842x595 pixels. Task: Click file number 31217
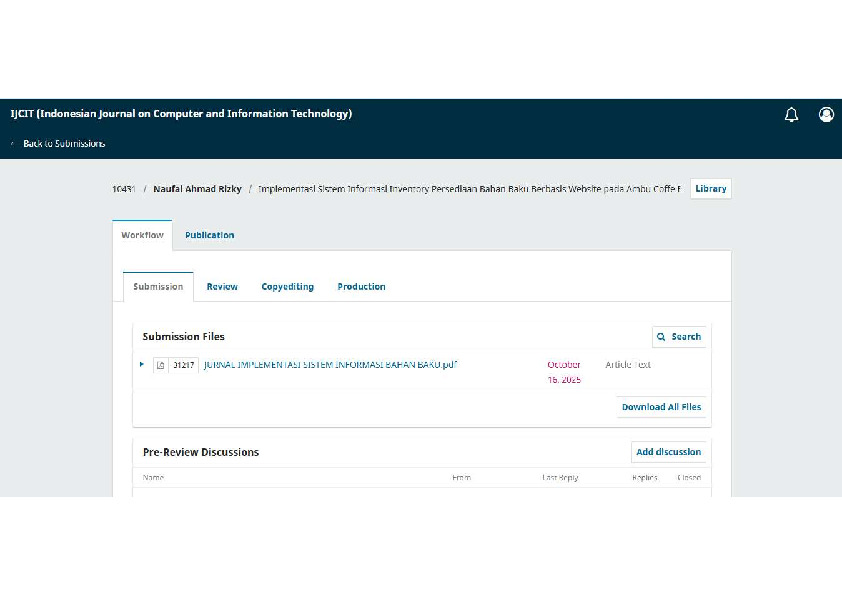point(183,365)
